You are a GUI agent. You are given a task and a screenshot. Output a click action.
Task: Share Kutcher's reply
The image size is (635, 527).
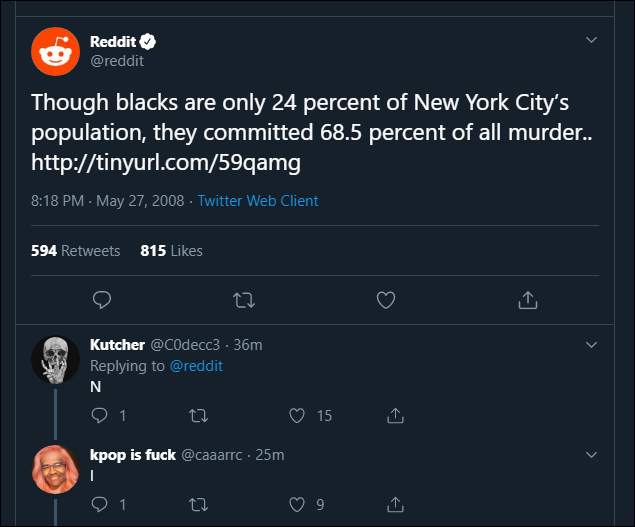(x=395, y=415)
